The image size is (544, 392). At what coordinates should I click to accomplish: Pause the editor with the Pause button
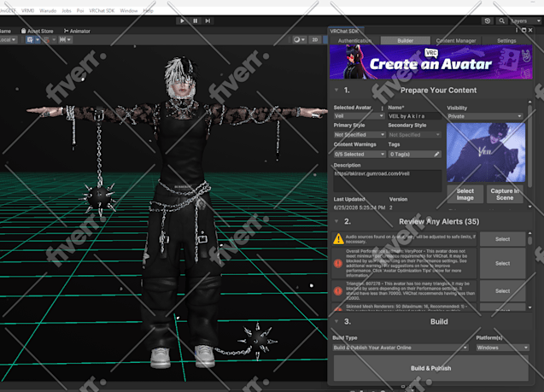[196, 20]
